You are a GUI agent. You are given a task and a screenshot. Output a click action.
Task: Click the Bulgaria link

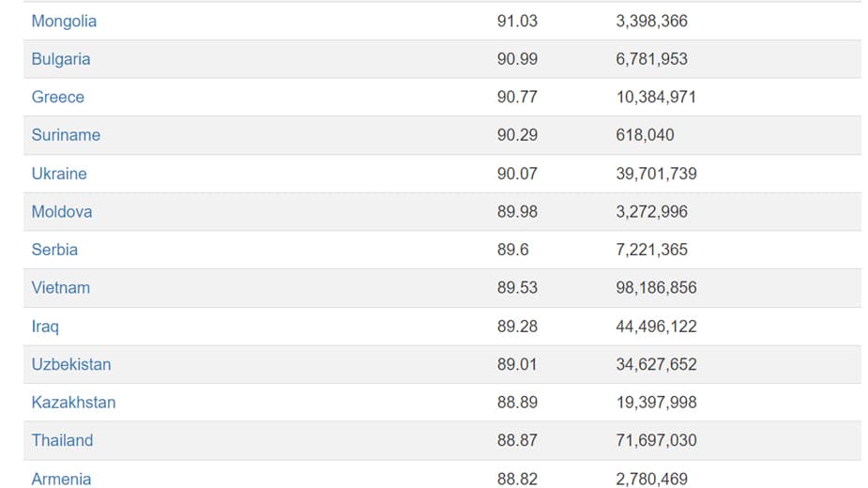click(61, 59)
